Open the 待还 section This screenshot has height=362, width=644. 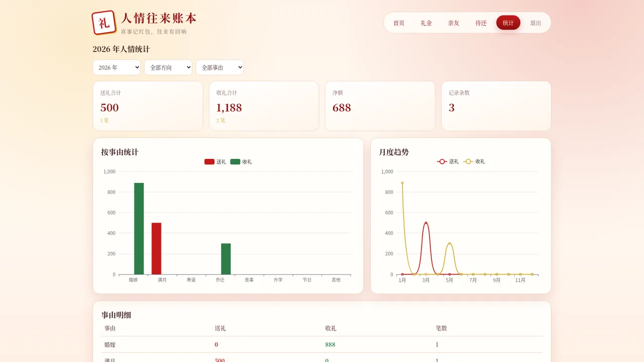(x=481, y=23)
